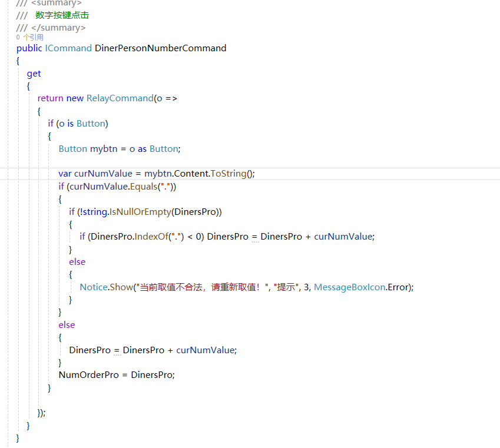500x448 pixels.
Task: Click the DinerPersonNumberCommand property name
Action: (x=160, y=48)
